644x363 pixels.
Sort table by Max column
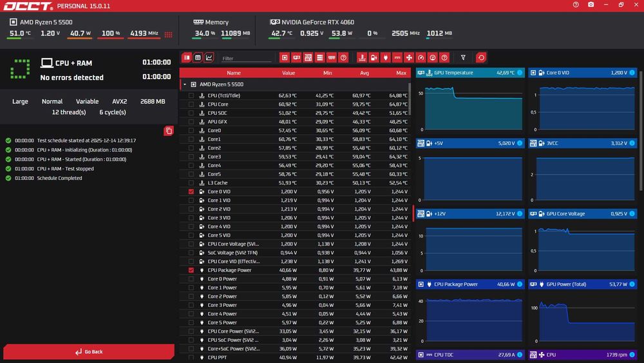(401, 73)
